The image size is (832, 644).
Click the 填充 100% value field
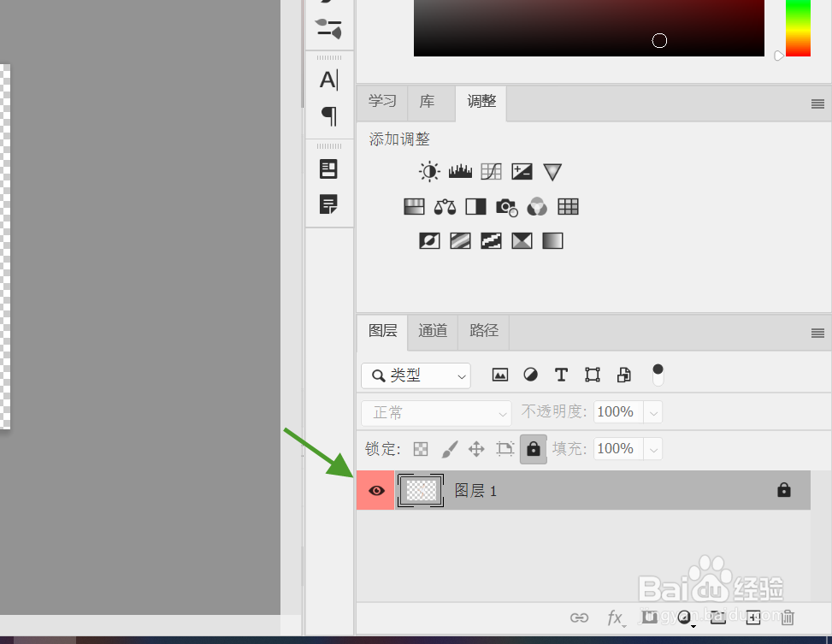(618, 449)
